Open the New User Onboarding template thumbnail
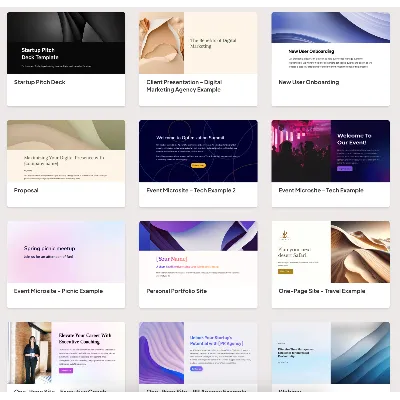Image resolution: width=400 pixels, height=400 pixels. tap(331, 43)
